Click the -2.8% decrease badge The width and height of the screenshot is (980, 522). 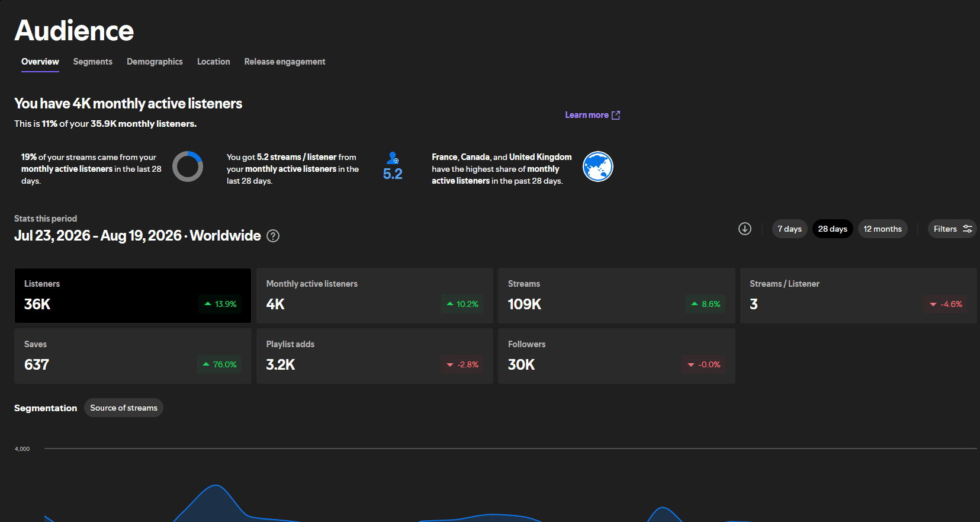[462, 364]
